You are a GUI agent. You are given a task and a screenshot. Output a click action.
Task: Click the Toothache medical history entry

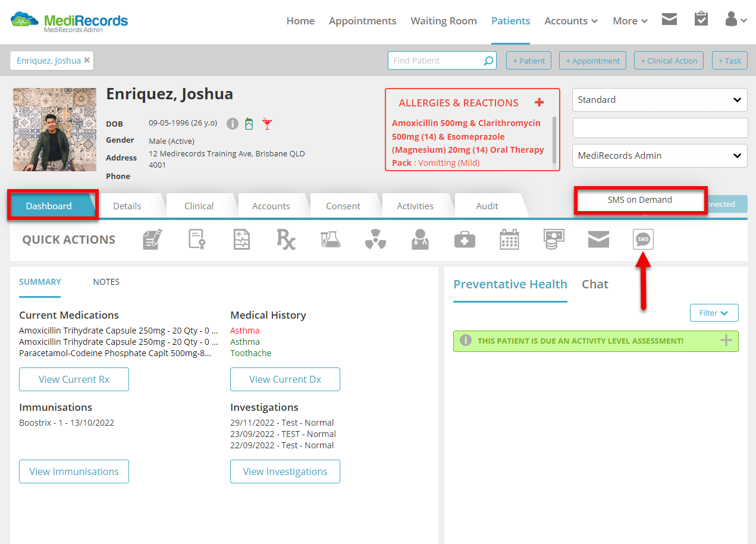250,353
